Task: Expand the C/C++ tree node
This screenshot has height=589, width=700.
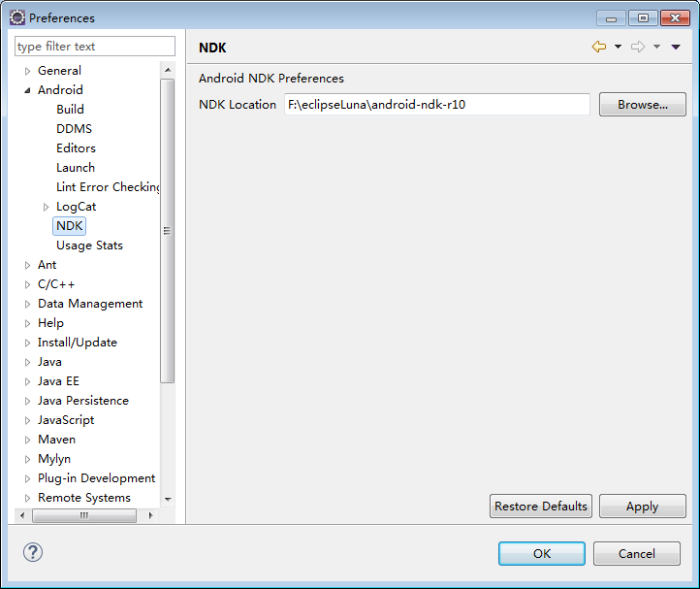Action: [x=28, y=284]
